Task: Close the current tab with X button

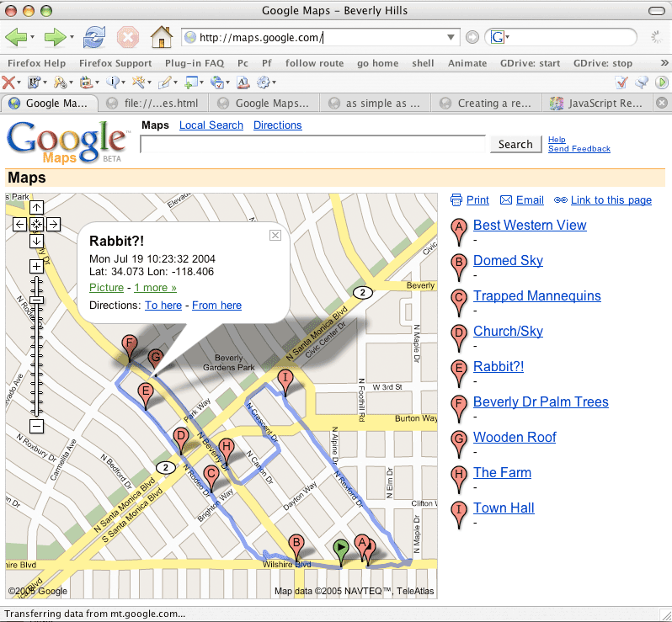Action: (x=662, y=104)
